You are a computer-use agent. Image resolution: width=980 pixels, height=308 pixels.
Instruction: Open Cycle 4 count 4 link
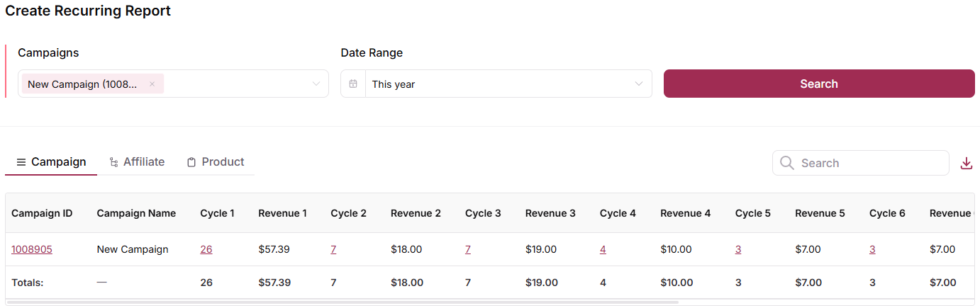coord(603,249)
